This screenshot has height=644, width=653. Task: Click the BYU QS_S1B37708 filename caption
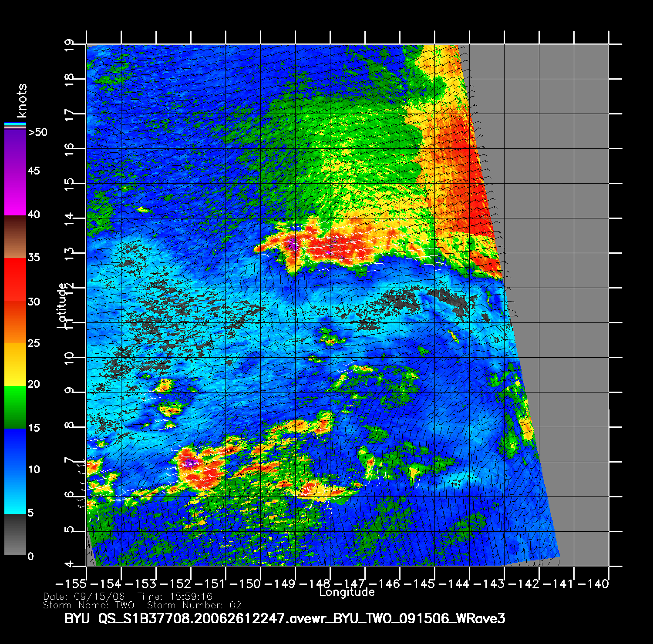point(285,618)
